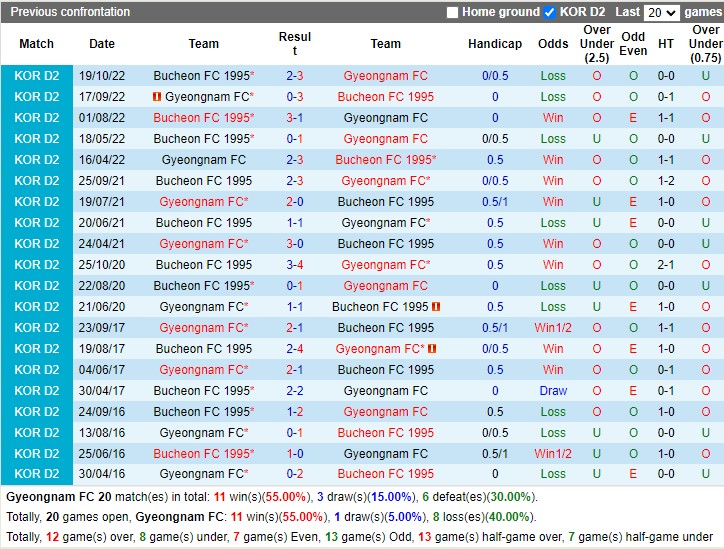Click the 40.00% loss percentage in summary
Viewport: 724px width, 549px height.
click(509, 517)
